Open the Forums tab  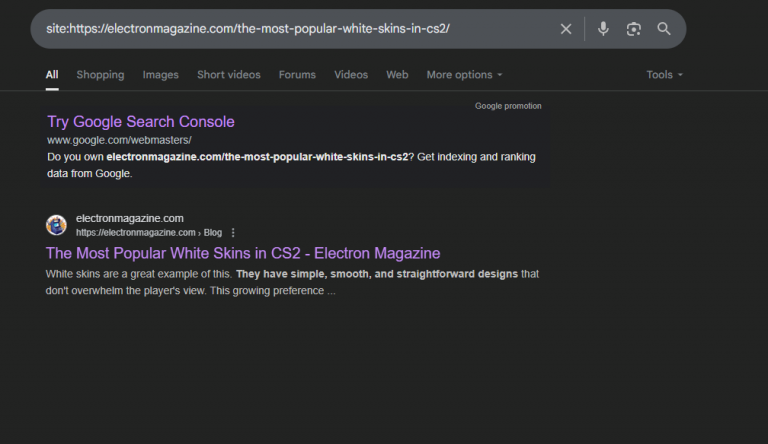pos(297,75)
